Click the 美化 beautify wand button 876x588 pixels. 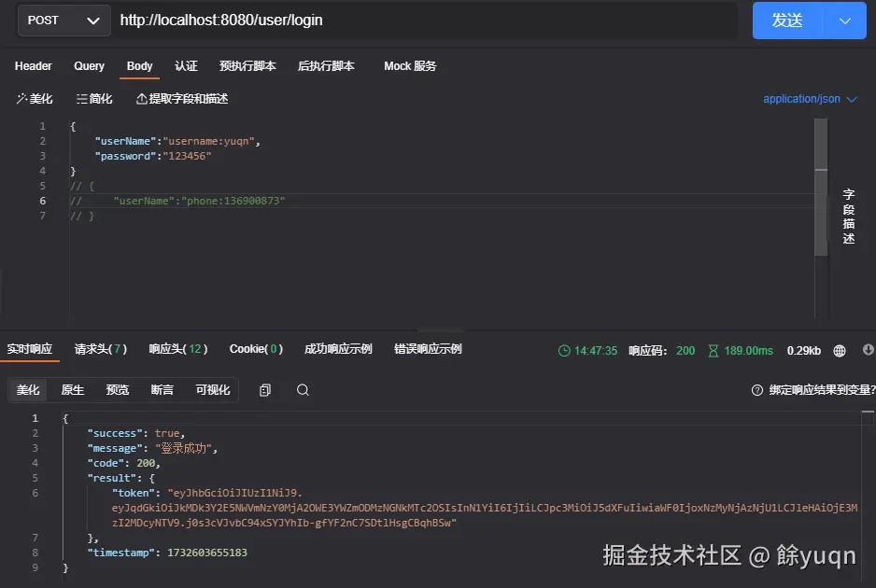(x=35, y=99)
